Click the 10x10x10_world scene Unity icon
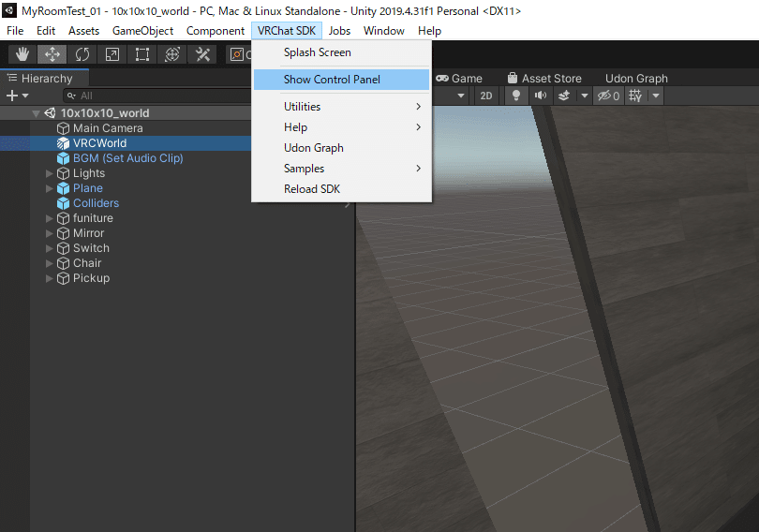This screenshot has width=759, height=532. coord(50,113)
